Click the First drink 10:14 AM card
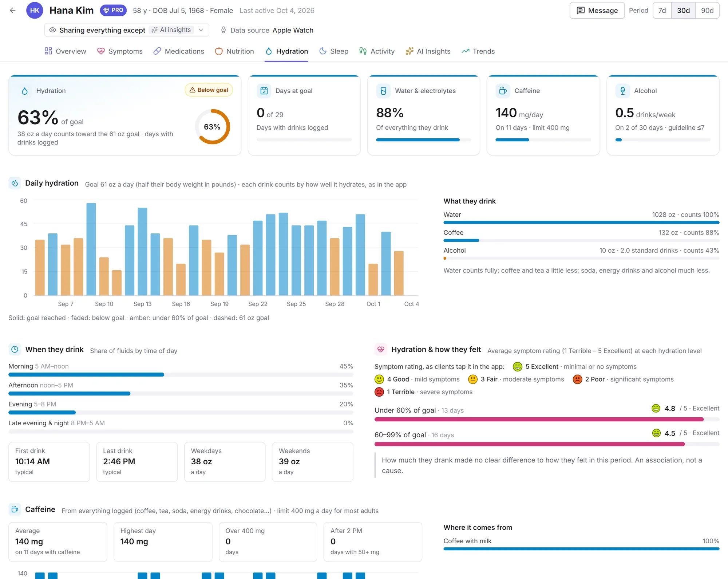Viewport: 728px width, 579px height. (49, 462)
